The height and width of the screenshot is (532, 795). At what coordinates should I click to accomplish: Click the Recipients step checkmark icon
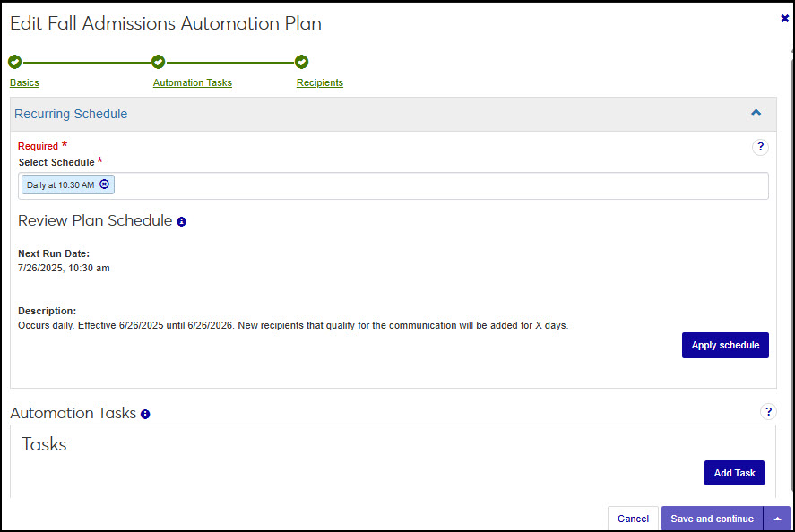click(x=302, y=62)
